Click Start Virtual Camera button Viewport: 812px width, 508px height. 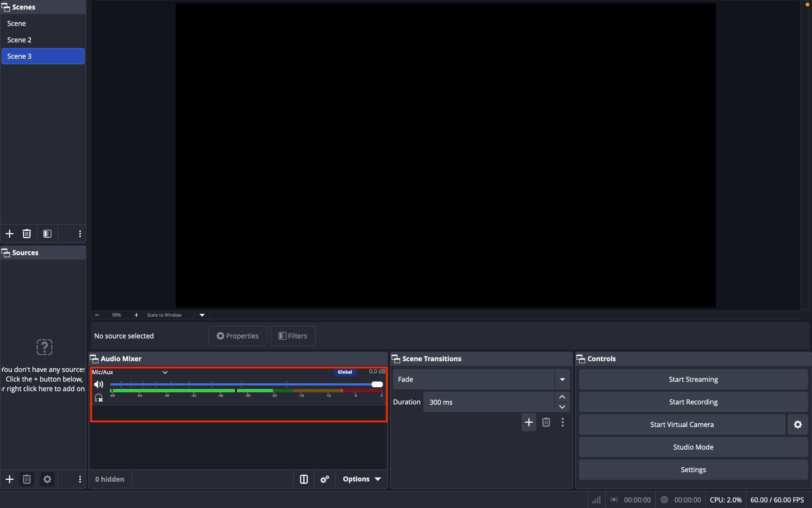(x=682, y=425)
